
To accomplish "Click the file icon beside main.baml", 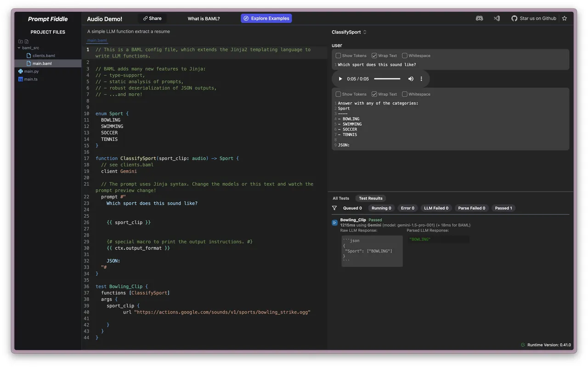I will 29,63.
